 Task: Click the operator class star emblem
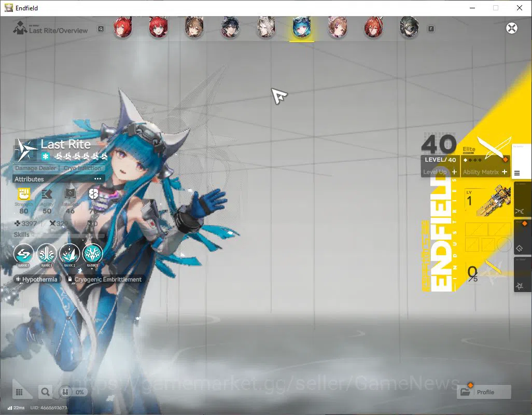[x=26, y=149]
